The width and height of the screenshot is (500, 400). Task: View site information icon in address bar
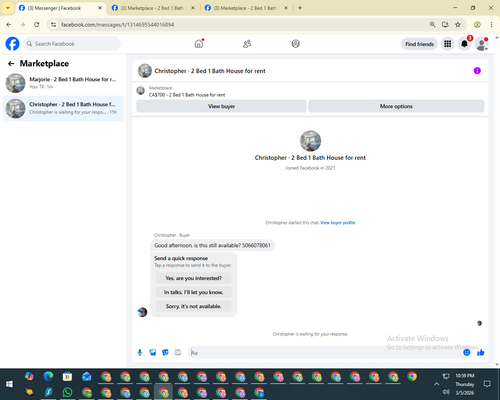(x=53, y=24)
